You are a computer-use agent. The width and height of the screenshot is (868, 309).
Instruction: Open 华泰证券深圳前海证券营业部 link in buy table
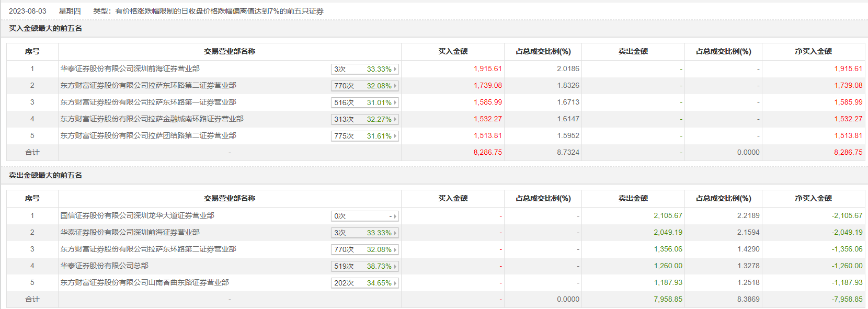point(130,68)
